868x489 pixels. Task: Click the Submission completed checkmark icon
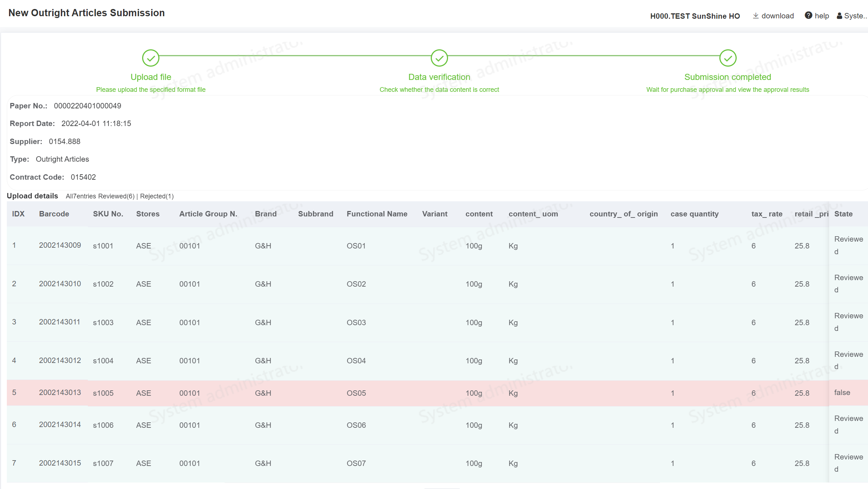[x=728, y=58]
